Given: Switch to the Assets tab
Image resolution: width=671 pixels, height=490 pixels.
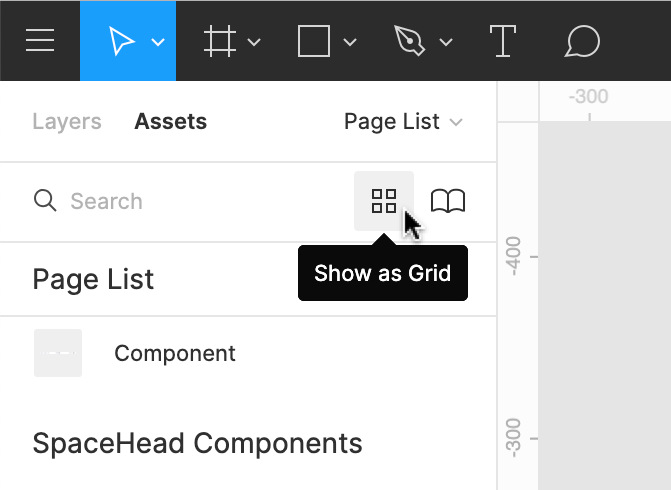Looking at the screenshot, I should tap(171, 122).
